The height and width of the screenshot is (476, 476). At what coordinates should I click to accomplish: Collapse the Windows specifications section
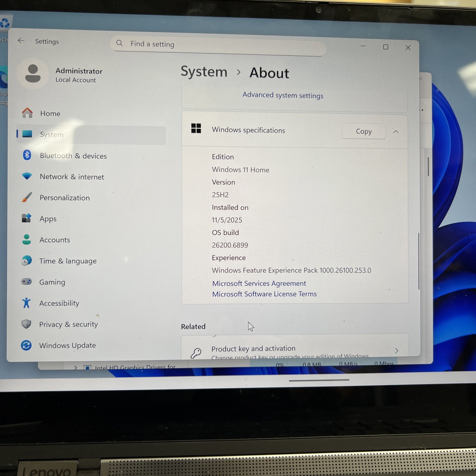(x=396, y=131)
